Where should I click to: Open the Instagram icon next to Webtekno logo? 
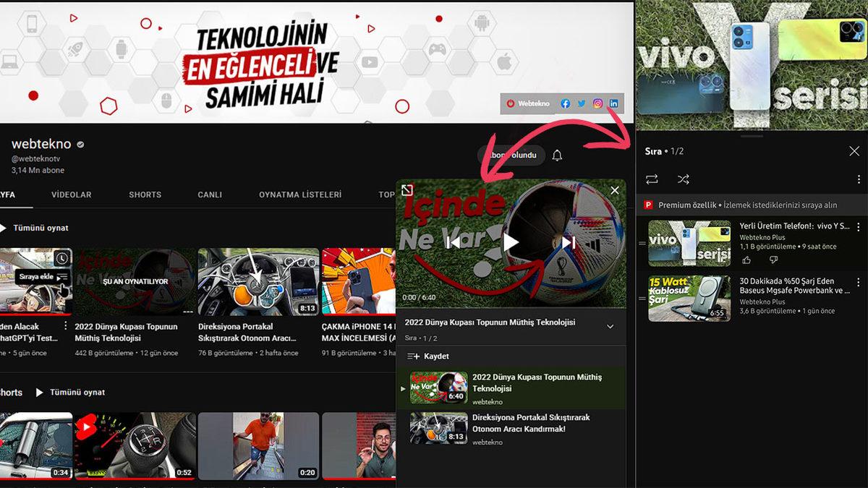click(x=597, y=103)
